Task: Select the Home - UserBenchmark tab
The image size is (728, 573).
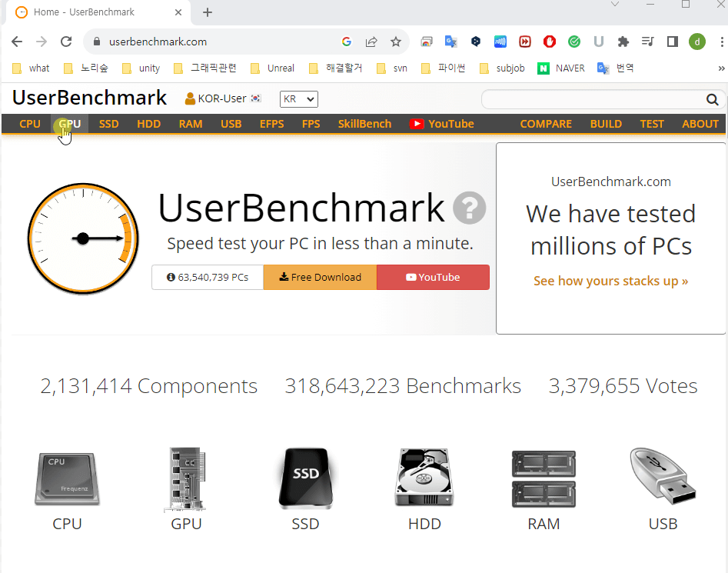Action: coord(98,12)
